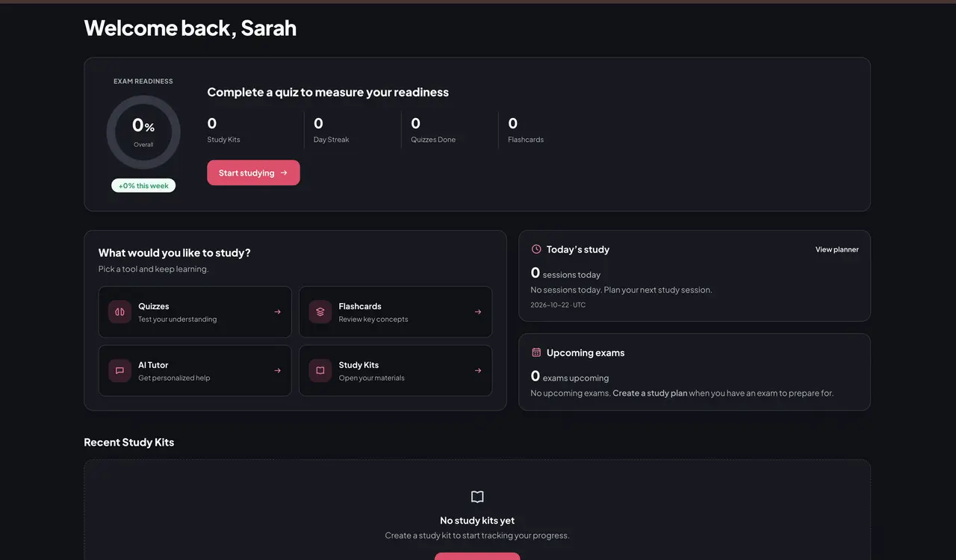Open Study Kits: Open your materials
956x560 pixels.
(395, 370)
